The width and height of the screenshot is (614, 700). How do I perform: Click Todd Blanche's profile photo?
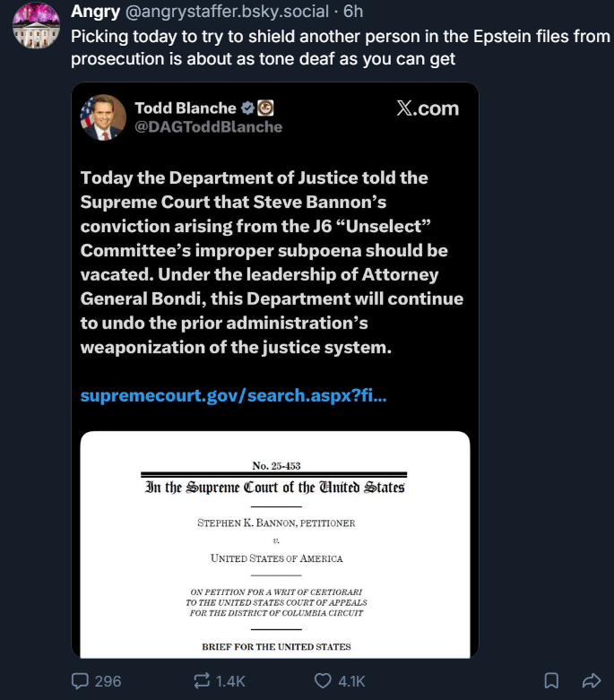coord(102,117)
